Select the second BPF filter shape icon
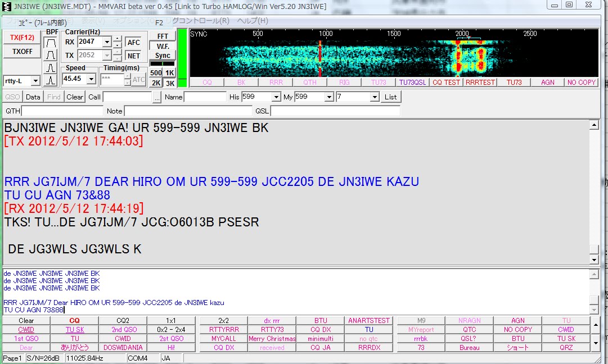 pos(51,56)
